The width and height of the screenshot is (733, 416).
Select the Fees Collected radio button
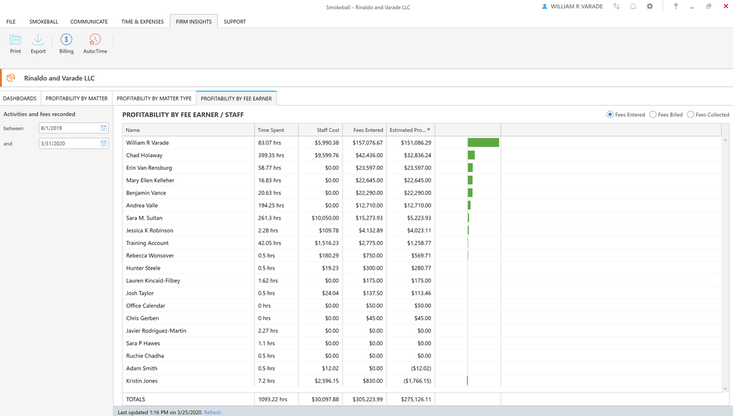click(x=690, y=115)
